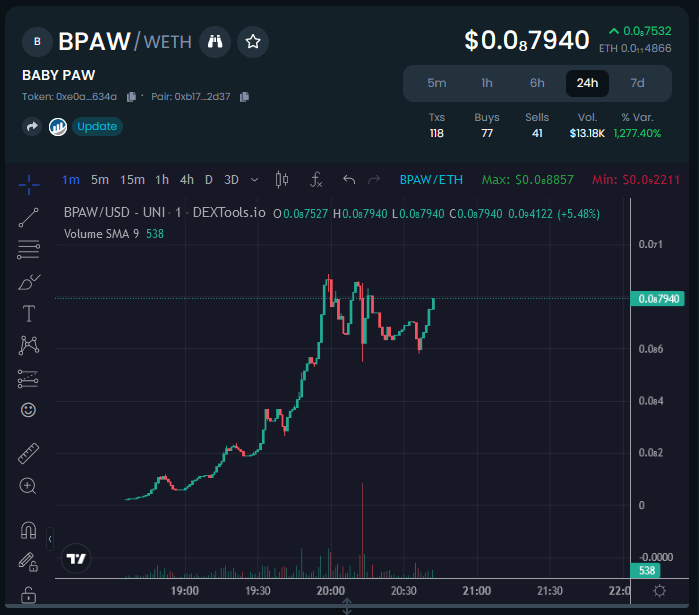Activate the zoom in tool

click(28, 486)
